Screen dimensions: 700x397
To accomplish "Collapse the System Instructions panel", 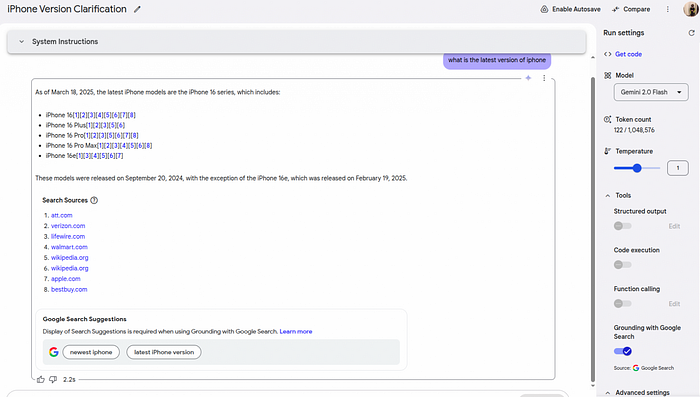I will 21,42.
